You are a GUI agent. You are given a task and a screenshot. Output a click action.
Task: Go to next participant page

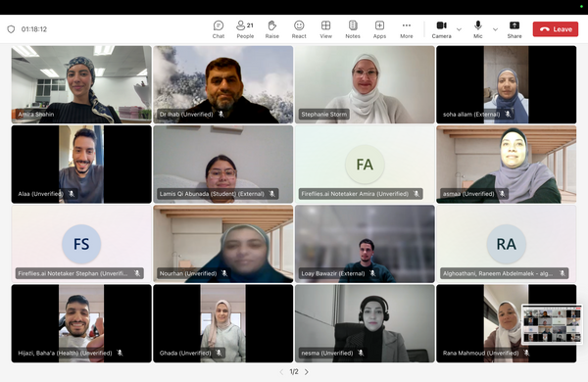(307, 372)
